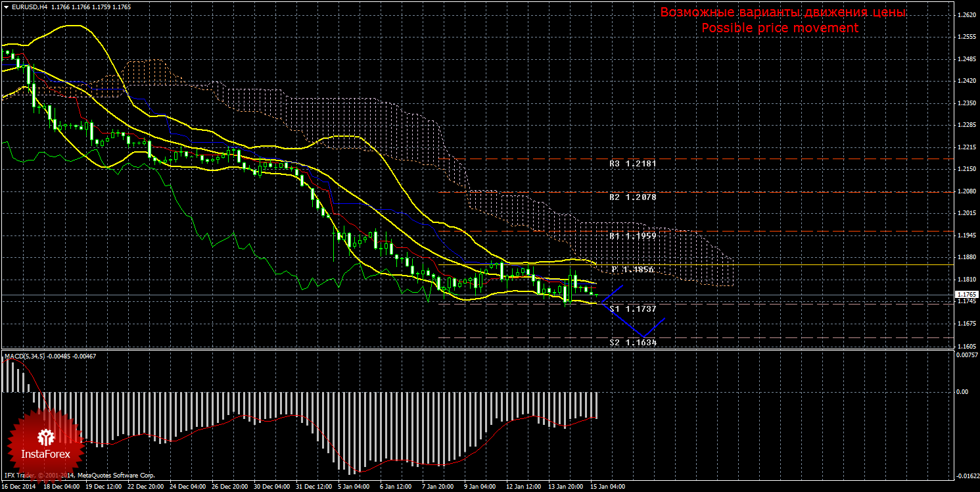Select the R3 1.2181 resistance label
980x492 pixels.
click(x=633, y=163)
